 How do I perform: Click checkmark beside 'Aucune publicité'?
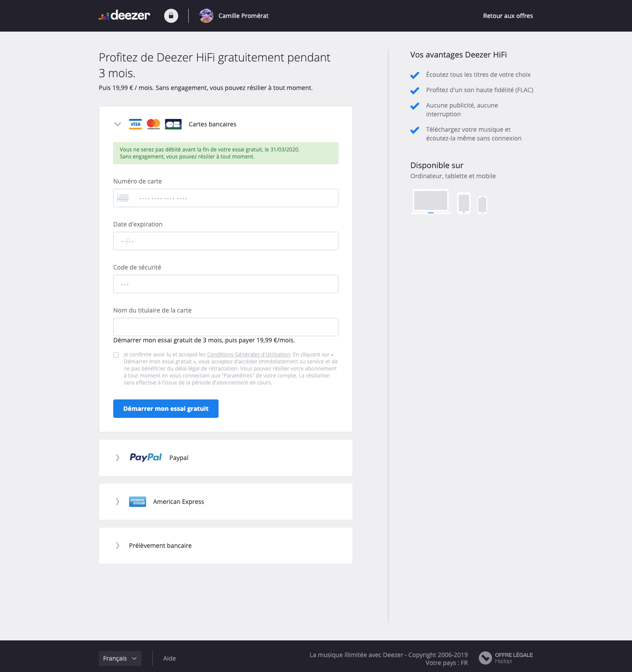click(415, 106)
